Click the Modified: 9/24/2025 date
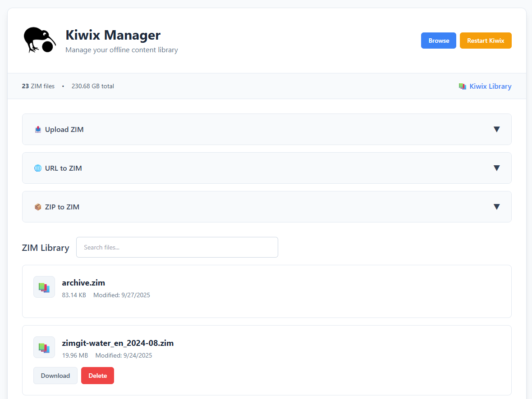Image resolution: width=532 pixels, height=399 pixels. [x=124, y=355]
